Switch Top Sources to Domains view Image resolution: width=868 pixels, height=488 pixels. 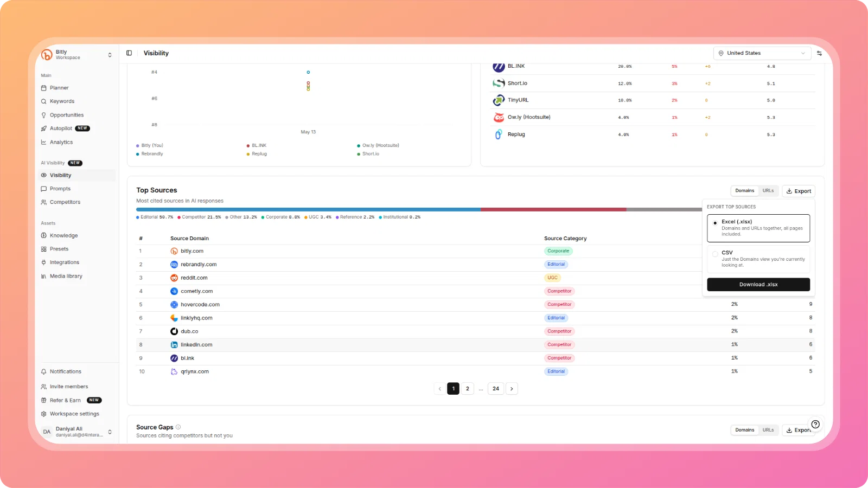point(745,191)
